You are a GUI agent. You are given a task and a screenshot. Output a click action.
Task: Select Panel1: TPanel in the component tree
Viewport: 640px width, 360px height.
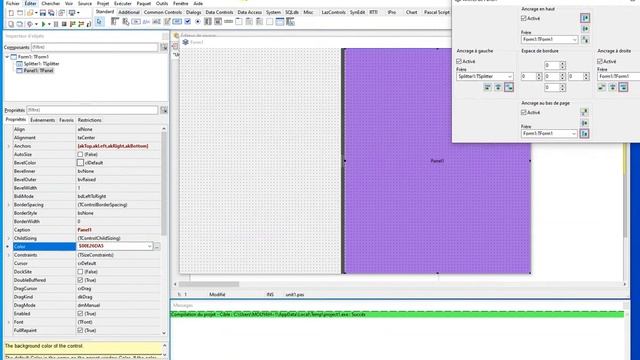38,70
